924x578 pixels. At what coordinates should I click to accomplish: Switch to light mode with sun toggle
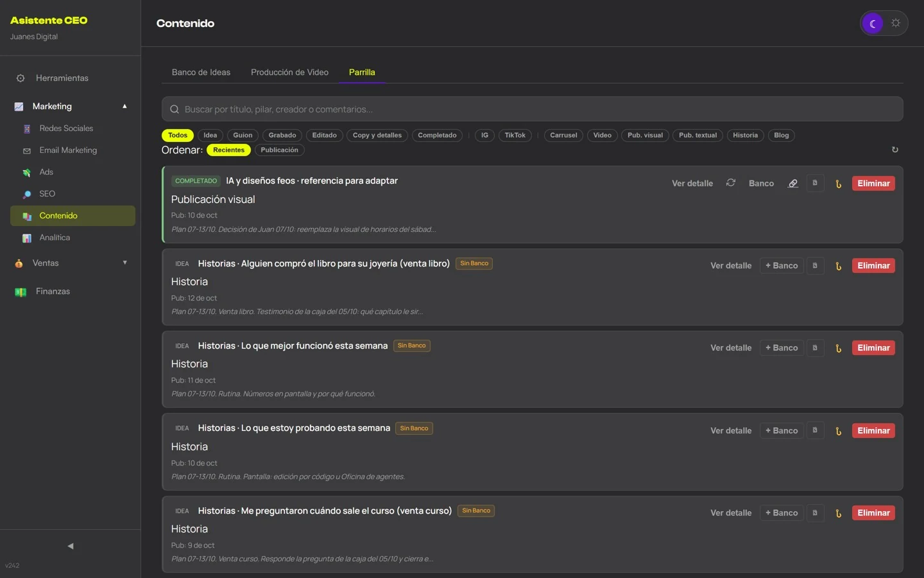point(896,23)
